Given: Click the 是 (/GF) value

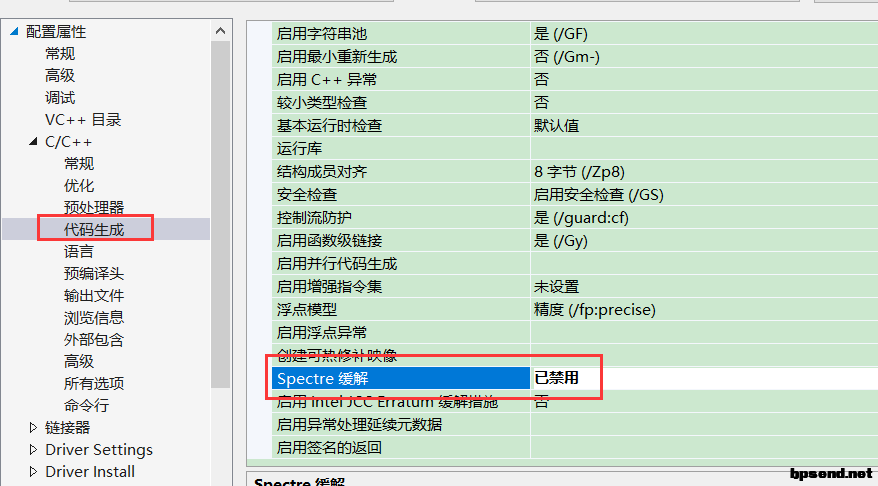Looking at the screenshot, I should point(561,34).
